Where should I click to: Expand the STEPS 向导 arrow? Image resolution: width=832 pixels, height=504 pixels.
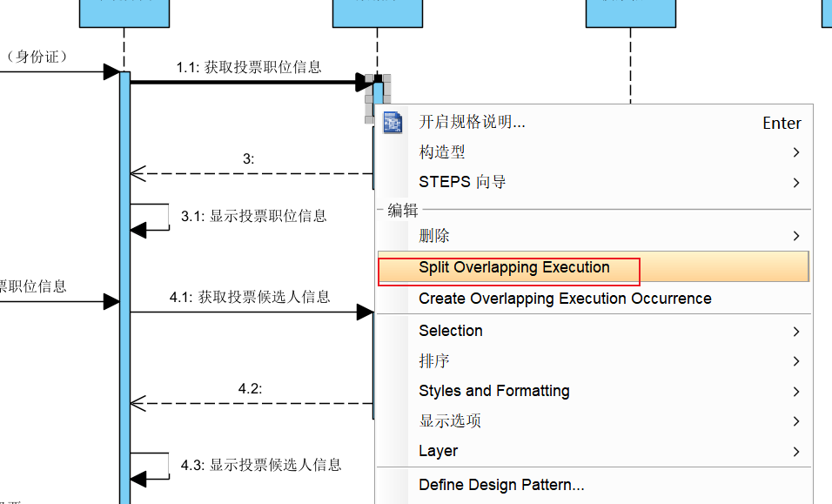coord(796,183)
